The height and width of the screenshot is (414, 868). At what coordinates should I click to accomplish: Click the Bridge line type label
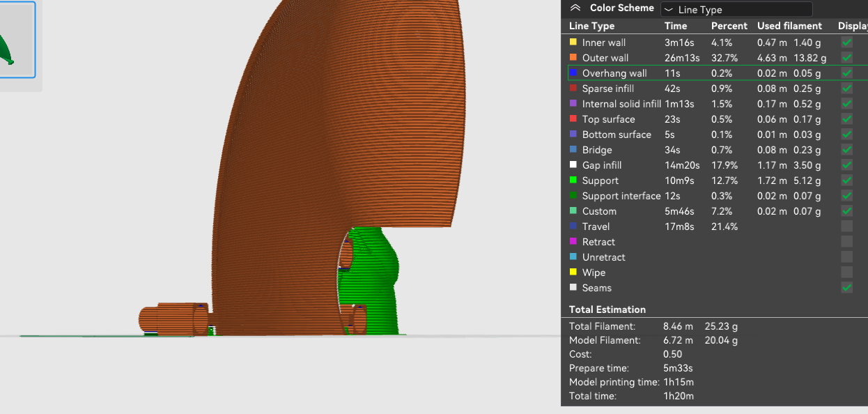tap(597, 150)
